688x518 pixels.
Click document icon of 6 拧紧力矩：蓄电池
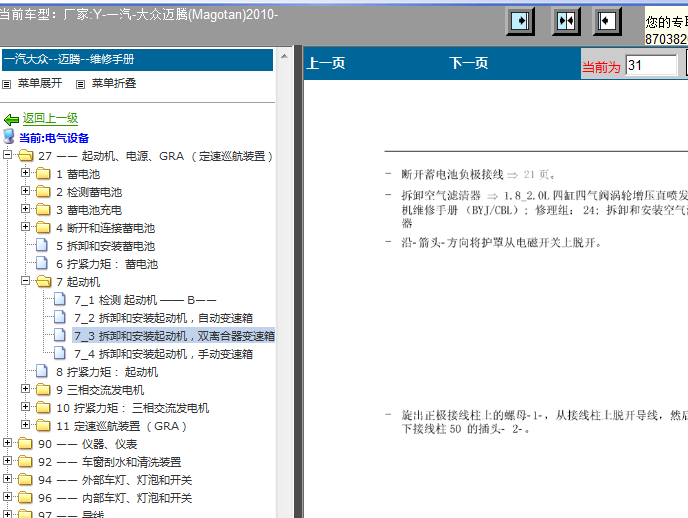(42, 263)
